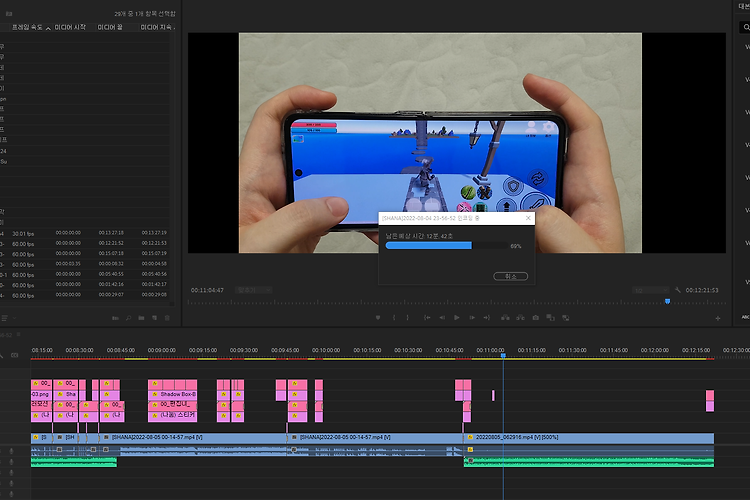Add a marker in the program monitor
750x500 pixels.
pos(378,318)
